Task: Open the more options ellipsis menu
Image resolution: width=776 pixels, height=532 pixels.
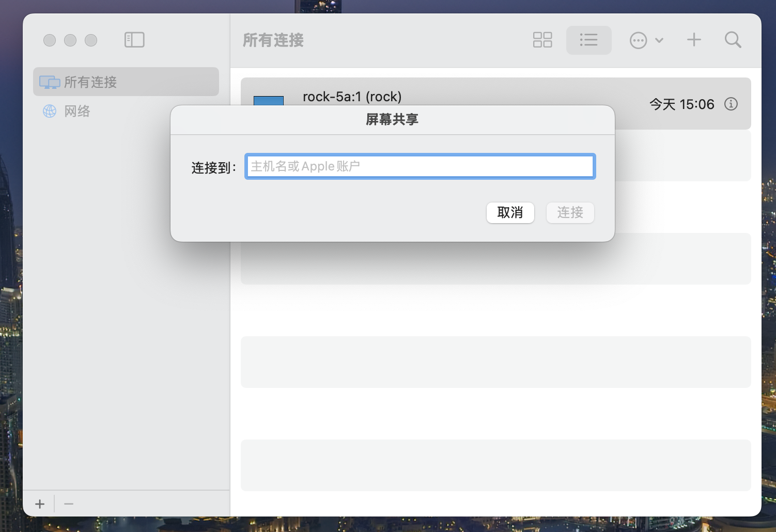Action: pos(638,40)
